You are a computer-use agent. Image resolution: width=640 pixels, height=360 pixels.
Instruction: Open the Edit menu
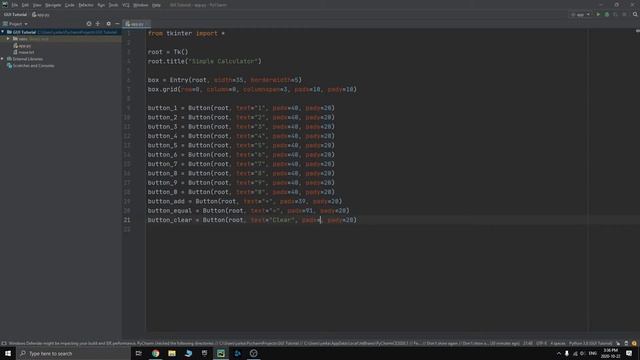coord(25,5)
